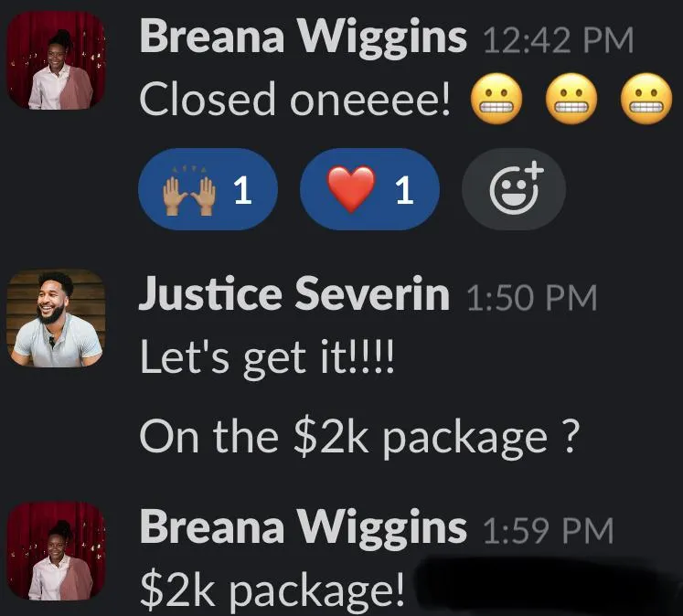Click the last grimacing emoji in message
This screenshot has width=683, height=616.
[646, 99]
